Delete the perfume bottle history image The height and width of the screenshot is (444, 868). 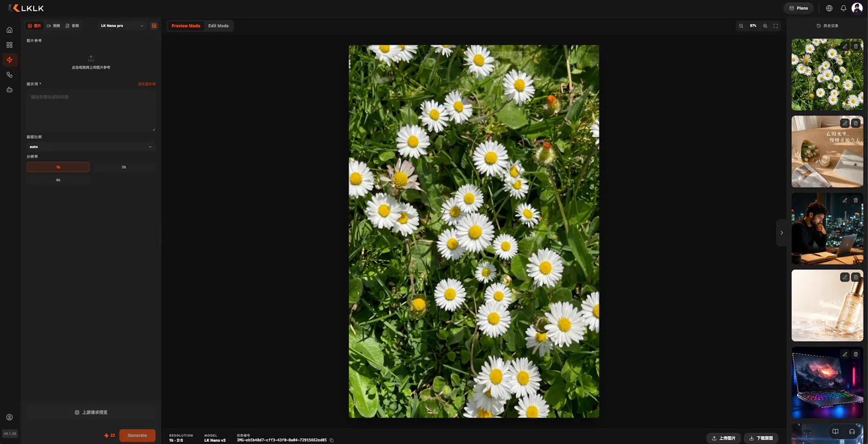(856, 277)
